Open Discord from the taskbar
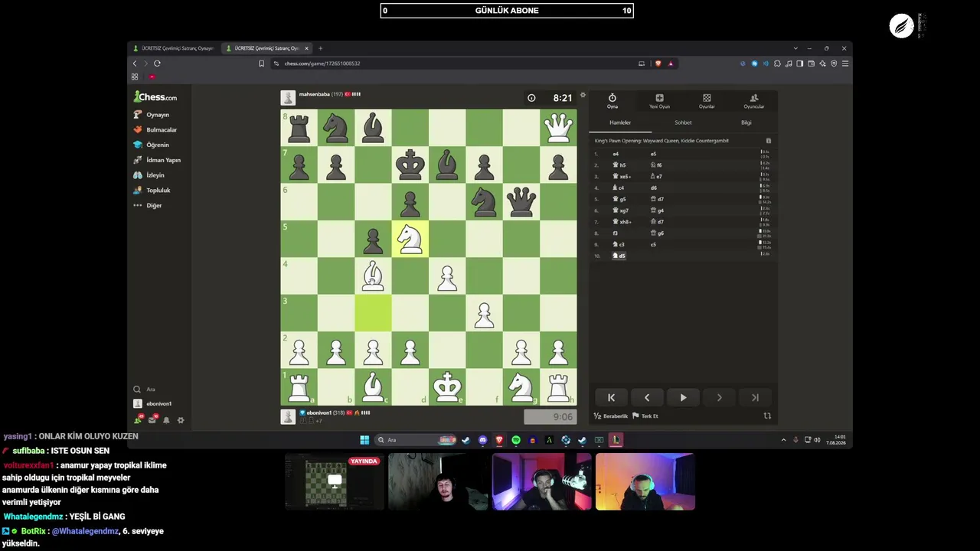 (x=482, y=440)
